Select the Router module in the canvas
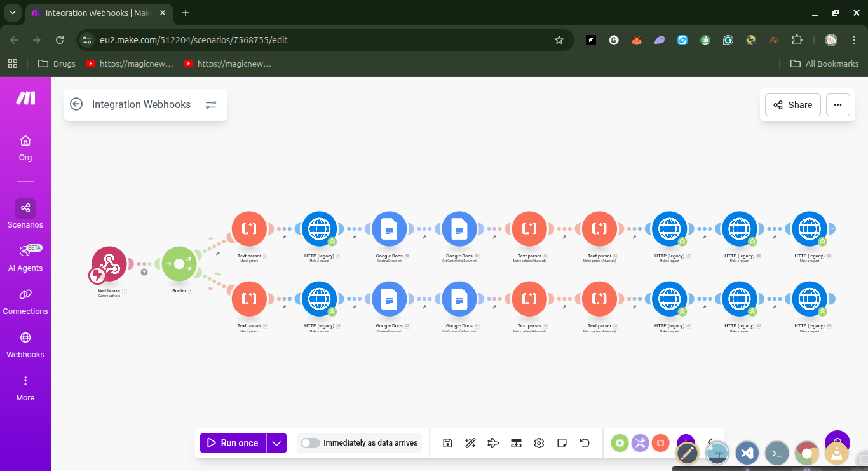The height and width of the screenshot is (471, 868). point(180,263)
